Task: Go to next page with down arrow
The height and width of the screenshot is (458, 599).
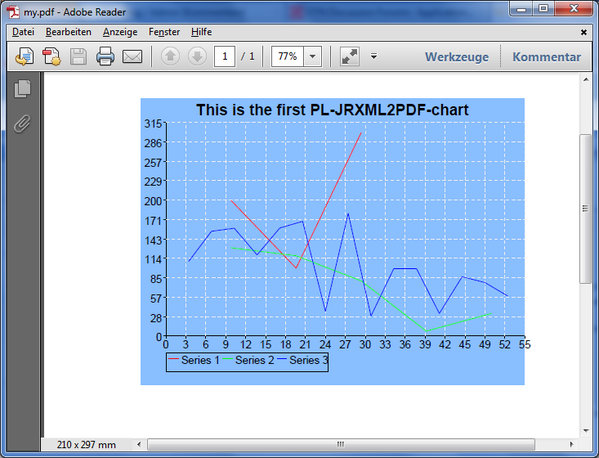Action: pyautogui.click(x=197, y=57)
